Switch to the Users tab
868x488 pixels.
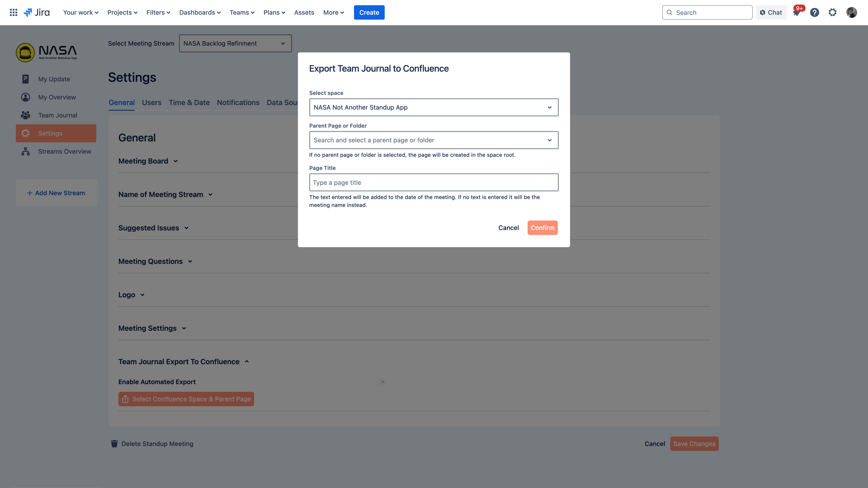(152, 102)
